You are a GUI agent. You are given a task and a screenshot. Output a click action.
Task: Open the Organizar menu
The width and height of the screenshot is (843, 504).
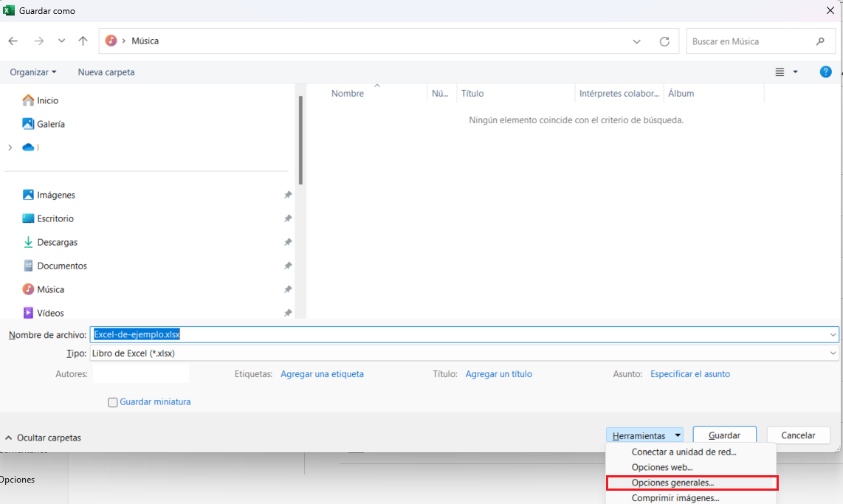(x=32, y=72)
